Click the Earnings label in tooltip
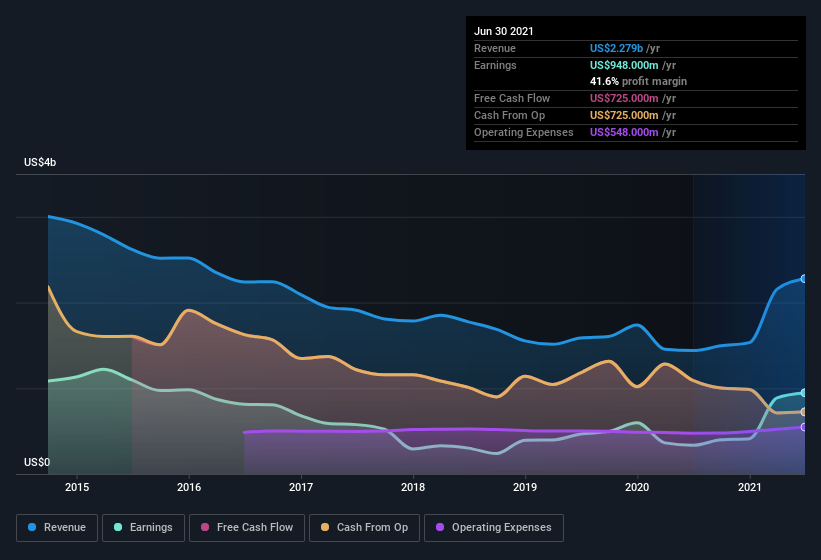The width and height of the screenshot is (821, 560). pyautogui.click(x=495, y=65)
